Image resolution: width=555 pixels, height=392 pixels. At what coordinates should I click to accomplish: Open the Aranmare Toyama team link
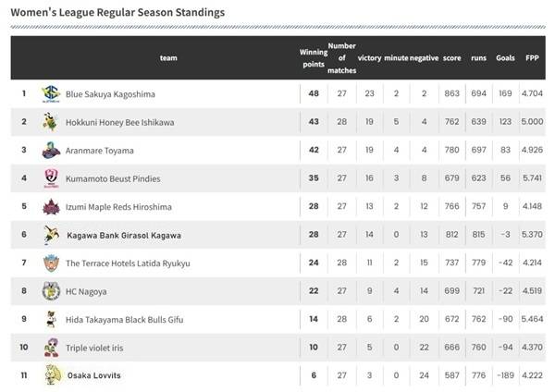[x=99, y=150]
